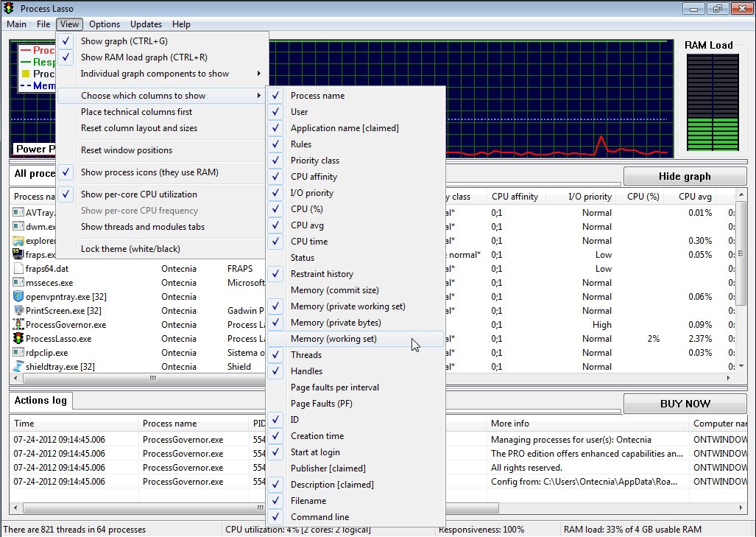Viewport: 756px width, 537px height.
Task: Expand Choose which columns to show submenu
Action: [x=162, y=96]
